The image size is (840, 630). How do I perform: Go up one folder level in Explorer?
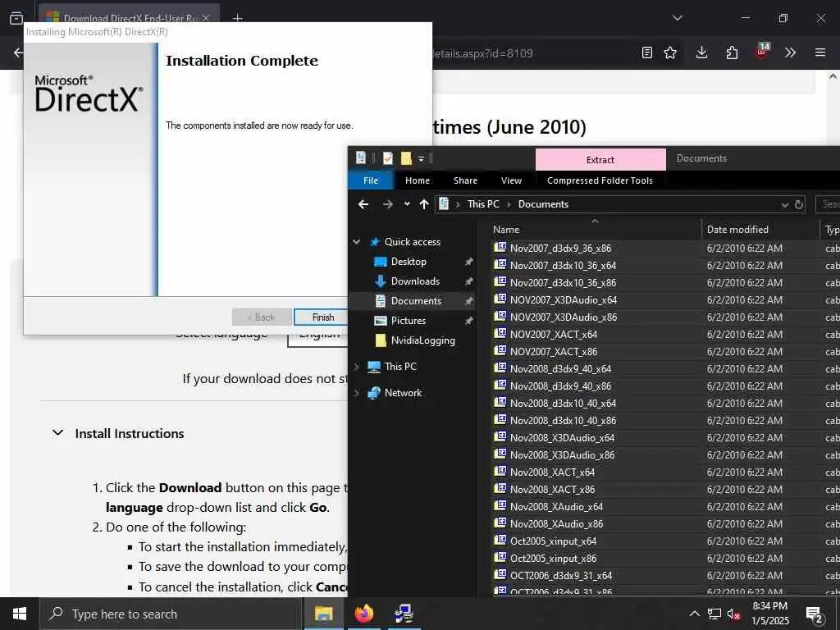click(x=424, y=204)
